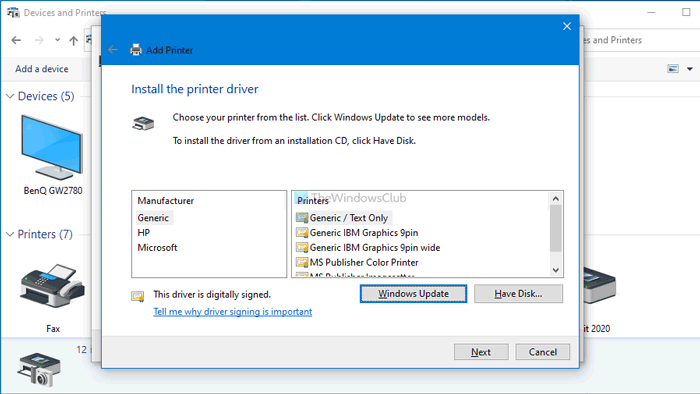The width and height of the screenshot is (700, 394).
Task: Minimize the Devices and Printers window
Action: [651, 12]
